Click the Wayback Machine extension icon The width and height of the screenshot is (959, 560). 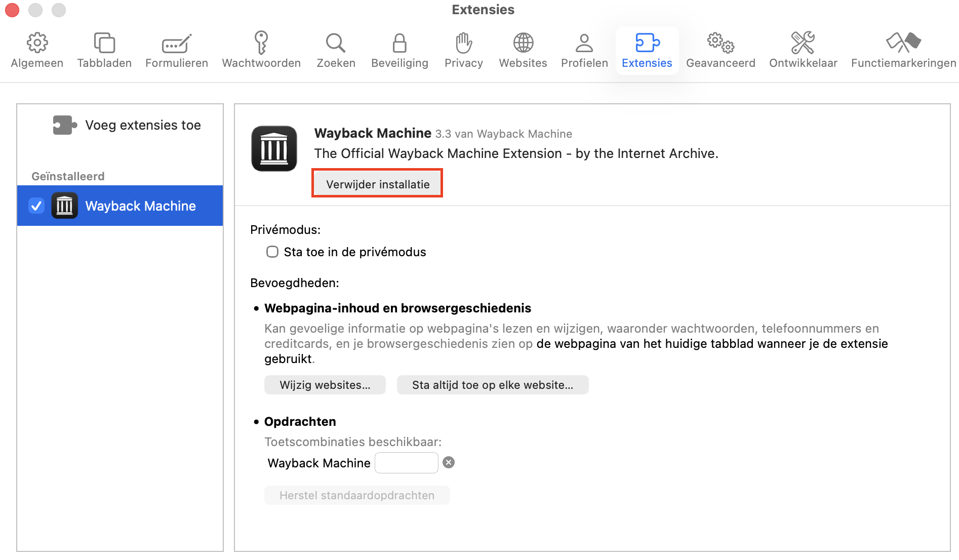274,149
